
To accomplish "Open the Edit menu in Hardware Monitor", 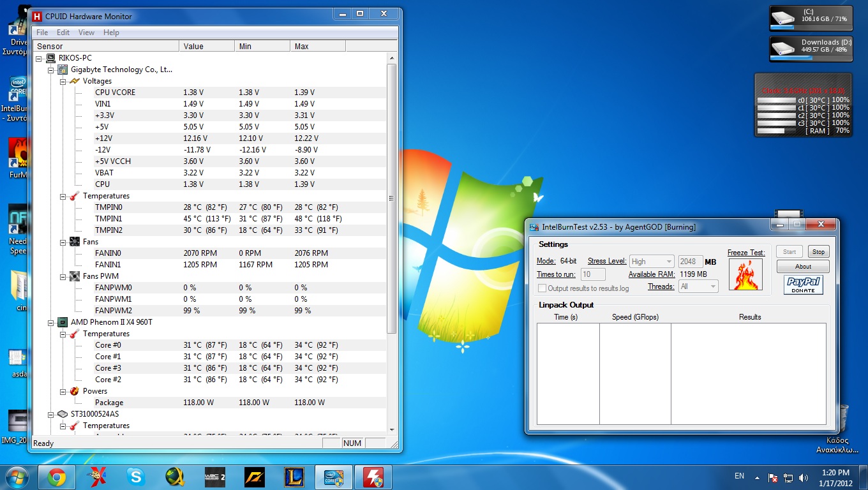I will pos(63,33).
